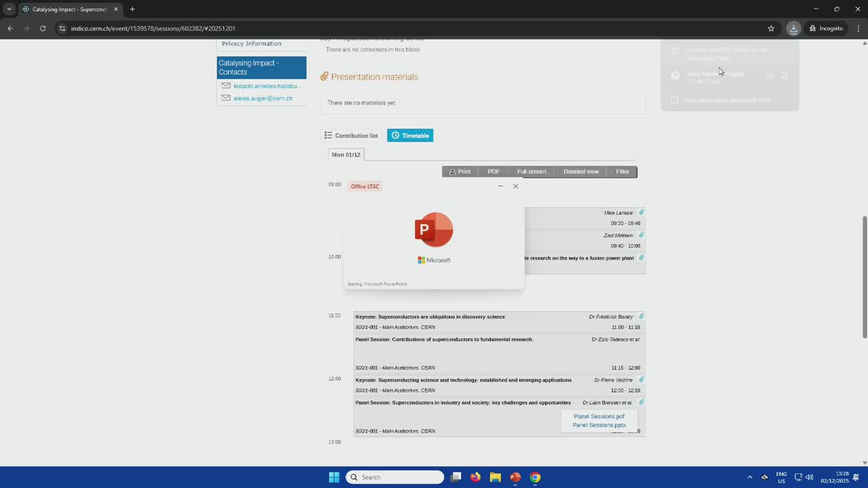The height and width of the screenshot is (488, 868).
Task: Click the browser page vertical scrollbar
Action: 864,277
